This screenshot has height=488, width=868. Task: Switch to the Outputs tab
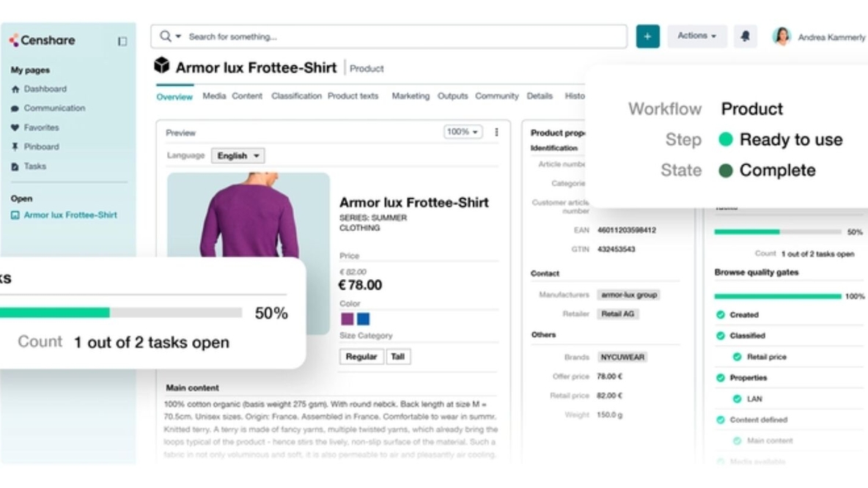(x=453, y=96)
